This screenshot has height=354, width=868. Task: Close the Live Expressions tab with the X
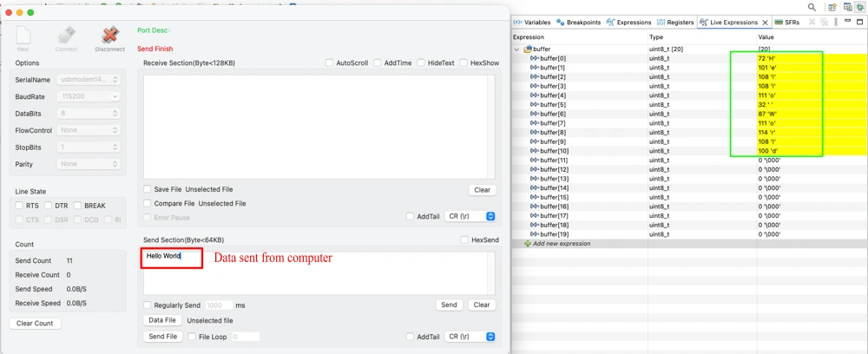point(765,23)
